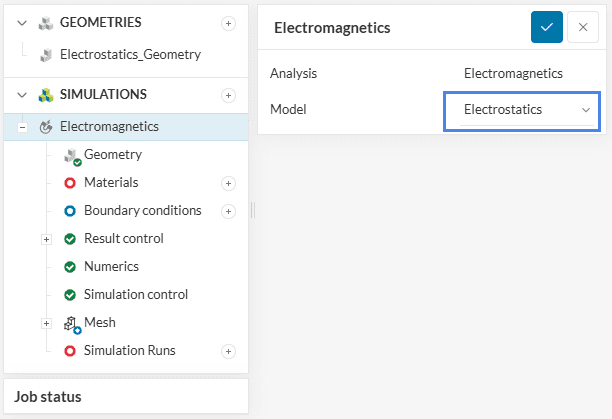Click the panel resize divider handle
The image size is (612, 419).
(x=252, y=210)
